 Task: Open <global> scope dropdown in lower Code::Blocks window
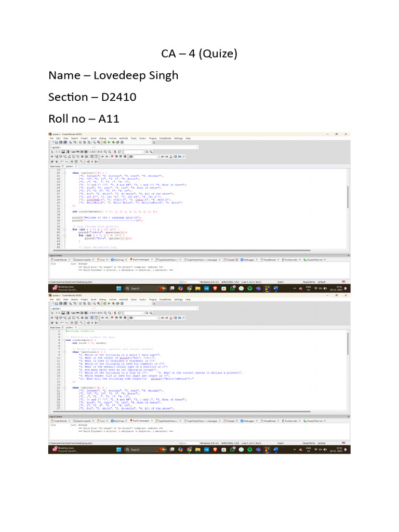[x=73, y=309]
